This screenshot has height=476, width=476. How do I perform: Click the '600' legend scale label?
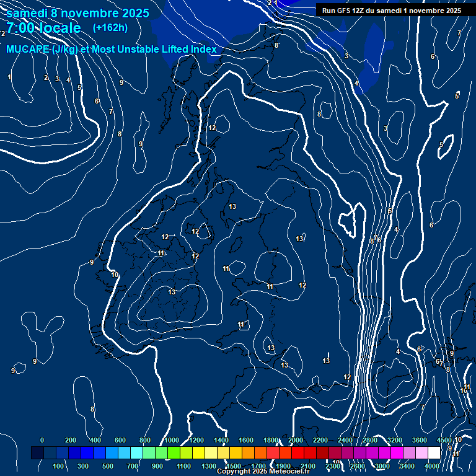pos(120,440)
